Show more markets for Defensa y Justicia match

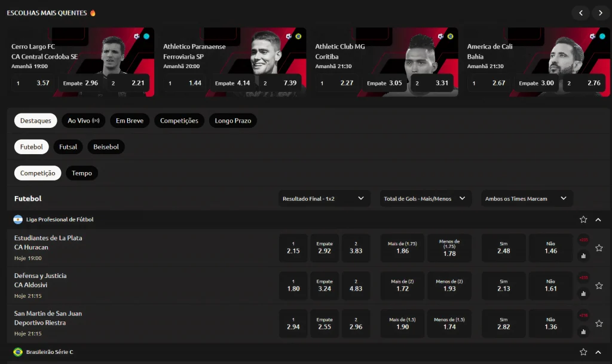(583, 278)
